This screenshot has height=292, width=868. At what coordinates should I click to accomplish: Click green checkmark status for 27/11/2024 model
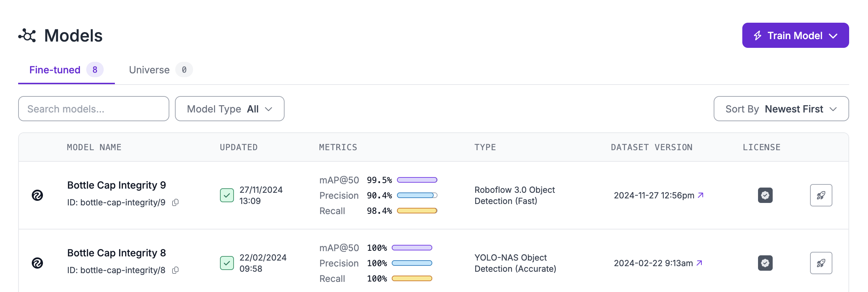227,195
